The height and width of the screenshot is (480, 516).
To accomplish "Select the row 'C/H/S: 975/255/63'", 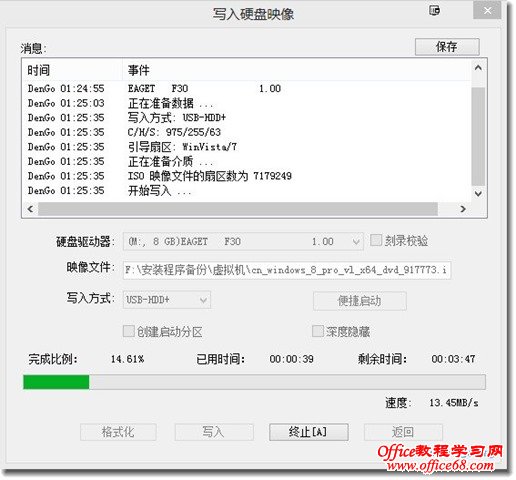I will tap(247, 132).
